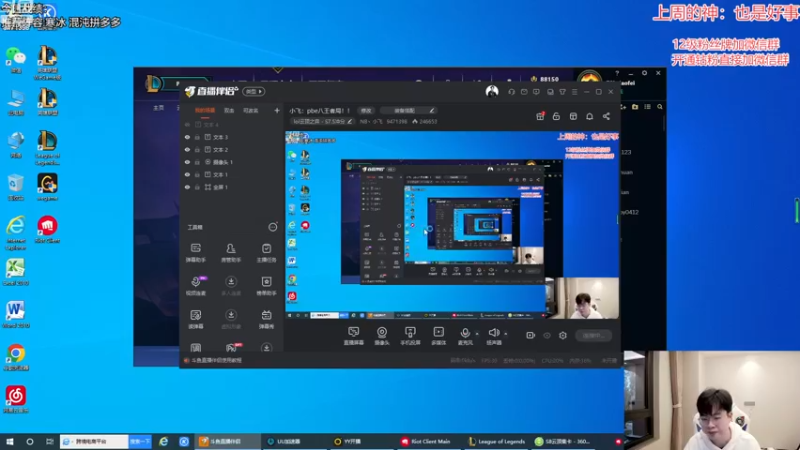800x450 pixels.
Task: Edit the category field lol云顶之弈
Action: pos(322,121)
